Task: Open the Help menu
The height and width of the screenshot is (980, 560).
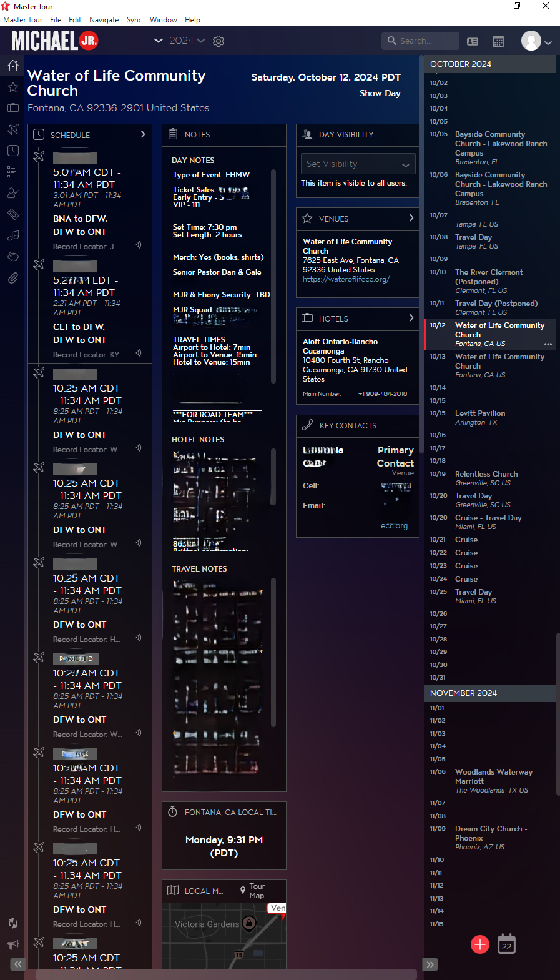Action: pos(192,20)
